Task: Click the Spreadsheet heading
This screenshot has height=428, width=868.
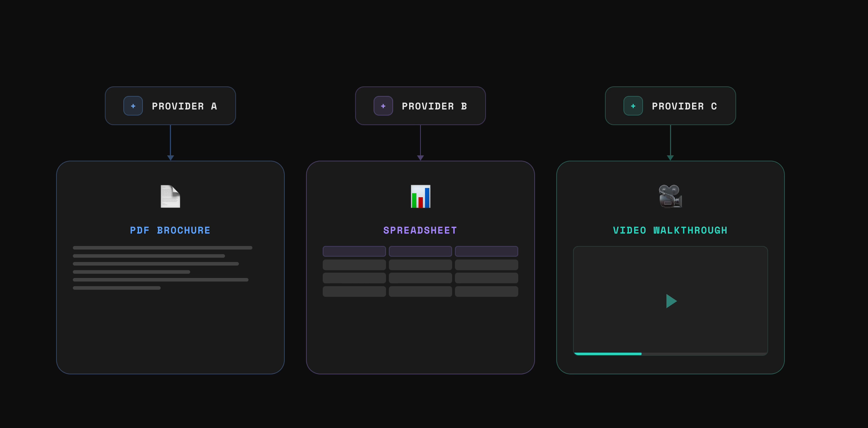Action: click(420, 230)
